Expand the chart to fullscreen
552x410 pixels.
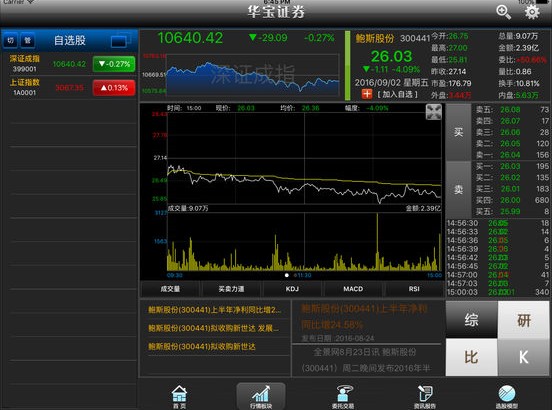[x=433, y=112]
